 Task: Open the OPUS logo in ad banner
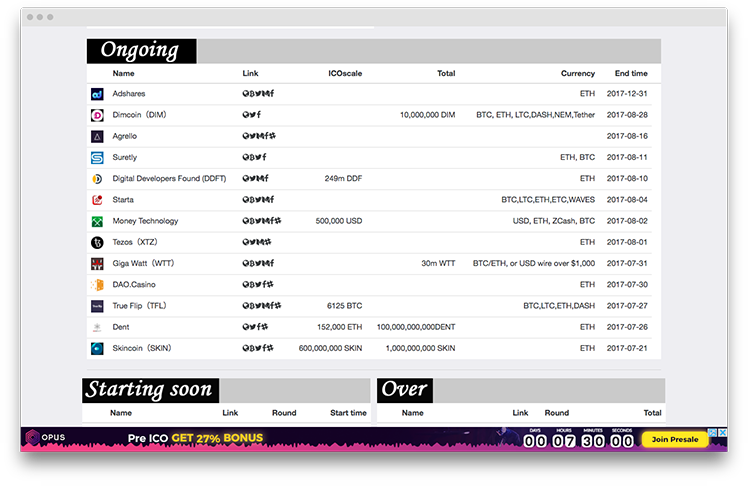45,437
